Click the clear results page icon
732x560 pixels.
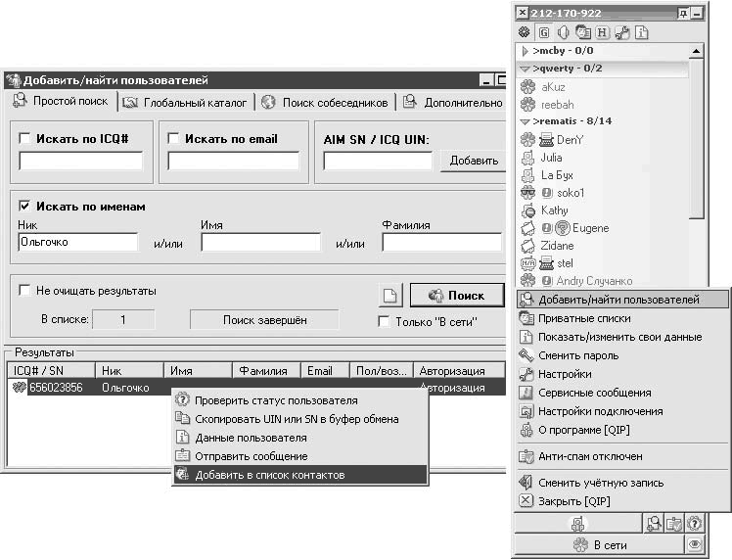tap(389, 296)
